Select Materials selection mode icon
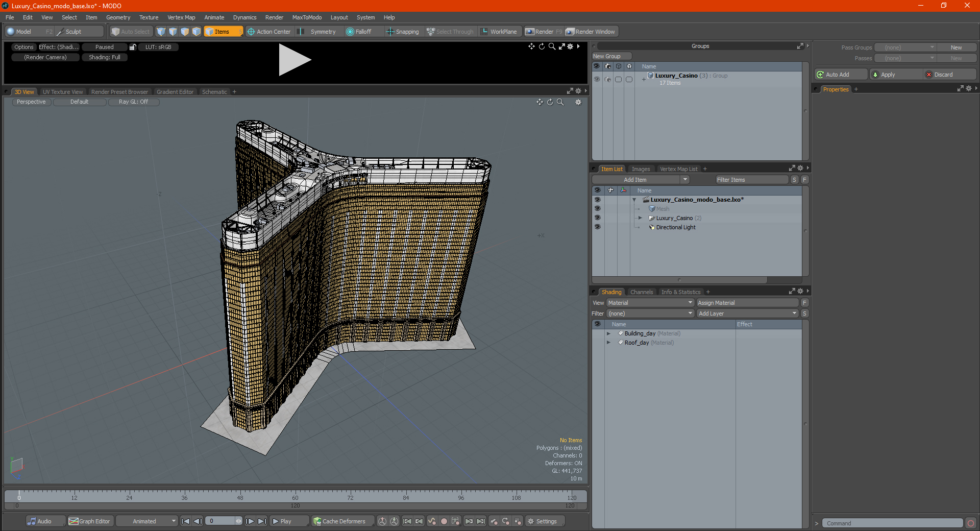The image size is (980, 531). point(197,32)
